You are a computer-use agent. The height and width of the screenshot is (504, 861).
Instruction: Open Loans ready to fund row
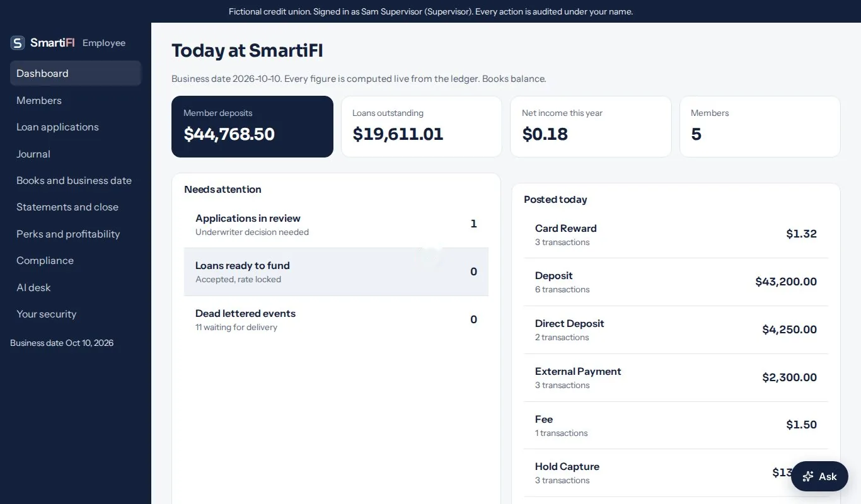336,272
